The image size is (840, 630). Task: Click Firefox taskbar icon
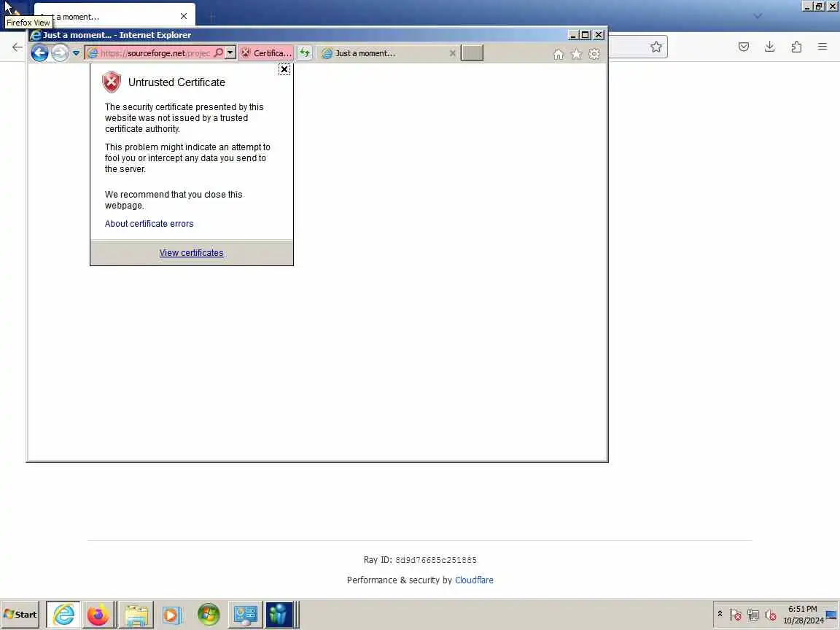pyautogui.click(x=98, y=615)
